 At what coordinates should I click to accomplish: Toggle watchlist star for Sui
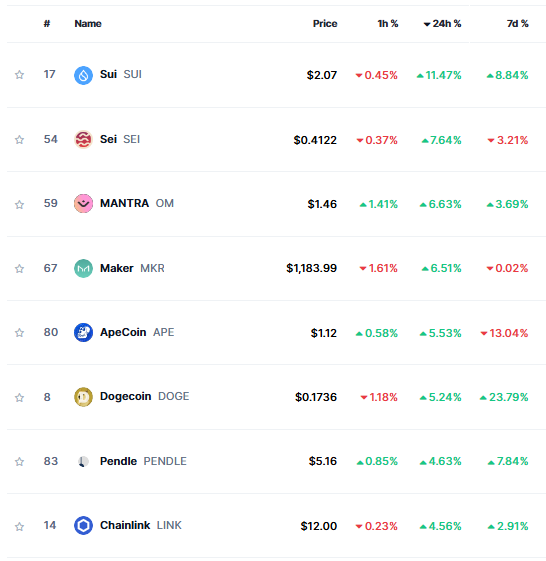pyautogui.click(x=19, y=75)
